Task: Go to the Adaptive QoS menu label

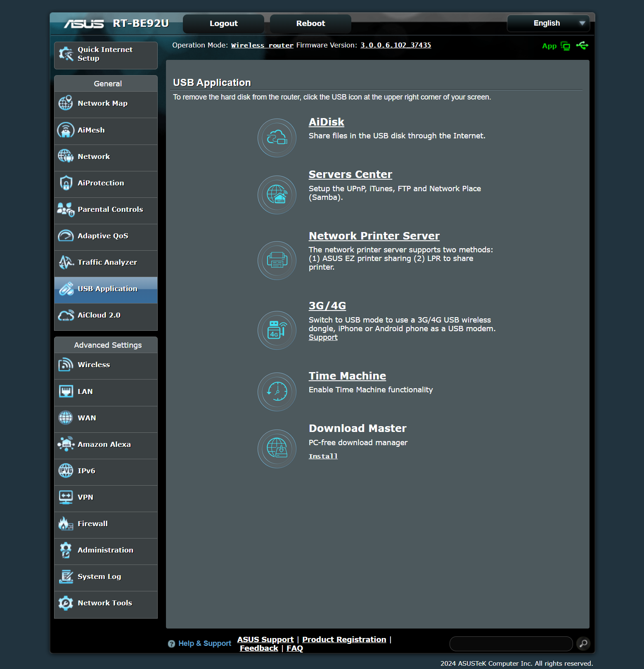Action: [103, 236]
